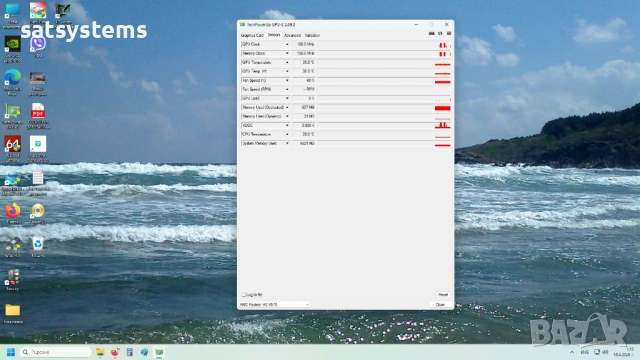640x360 pixels.
Task: Open the Memory Clock sensor dropdown
Action: pyautogui.click(x=287, y=53)
